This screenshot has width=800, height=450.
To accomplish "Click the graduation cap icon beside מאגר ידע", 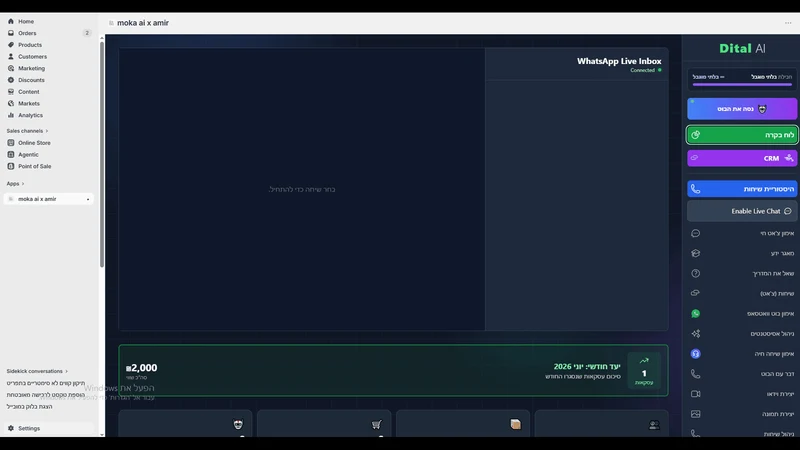I will click(x=695, y=253).
